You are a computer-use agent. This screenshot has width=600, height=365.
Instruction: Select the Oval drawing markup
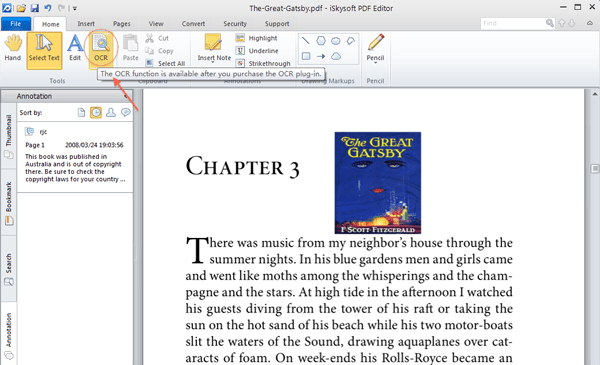pyautogui.click(x=336, y=41)
